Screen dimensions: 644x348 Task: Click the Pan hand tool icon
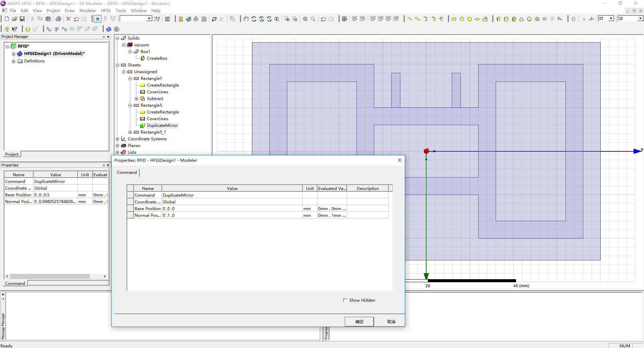point(246,19)
